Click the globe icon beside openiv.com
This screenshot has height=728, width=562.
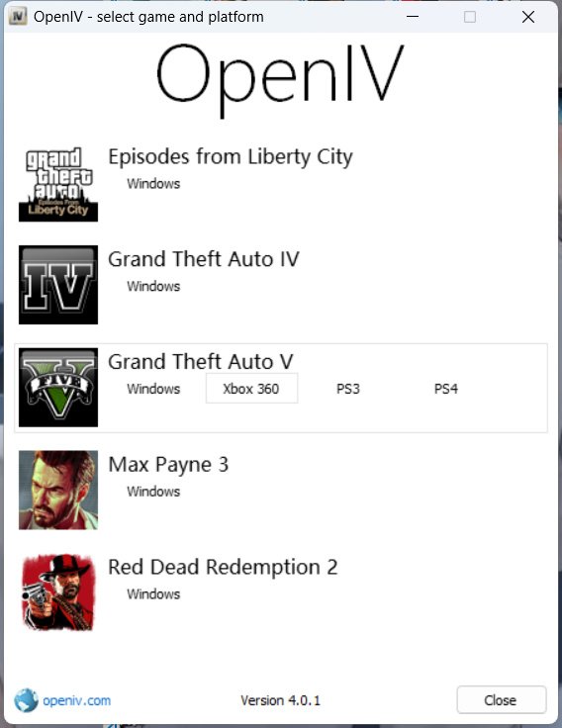click(x=26, y=700)
